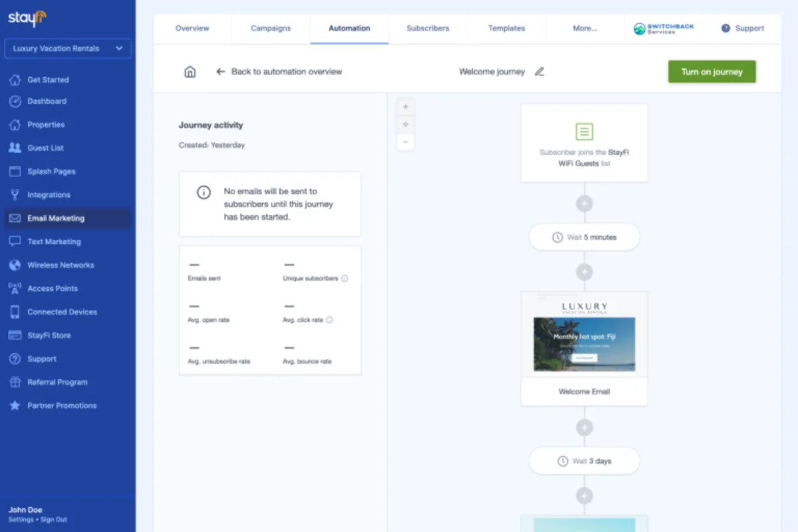Viewport: 798px width, 532px height.
Task: Click the home icon beside back link
Action: 190,72
